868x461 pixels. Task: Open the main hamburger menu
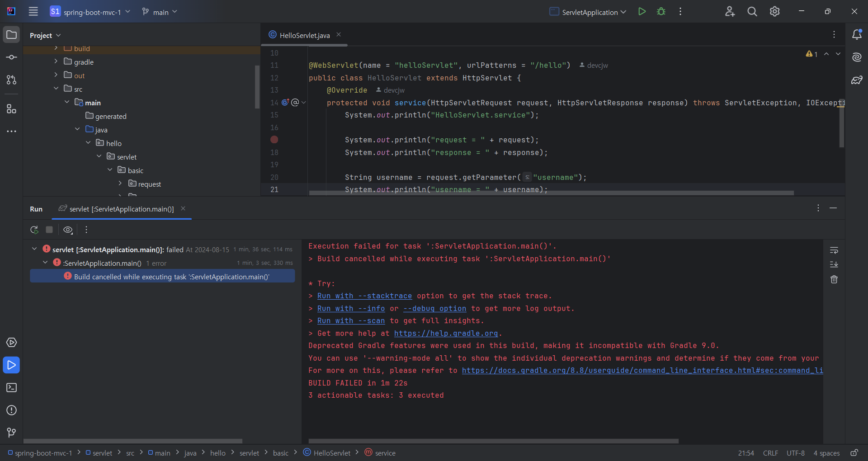33,12
